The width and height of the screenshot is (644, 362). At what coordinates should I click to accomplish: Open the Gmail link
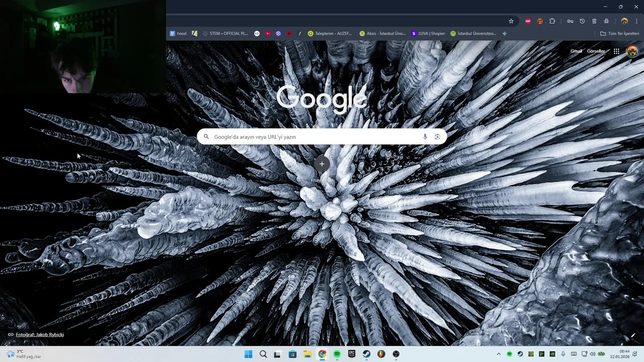[576, 51]
